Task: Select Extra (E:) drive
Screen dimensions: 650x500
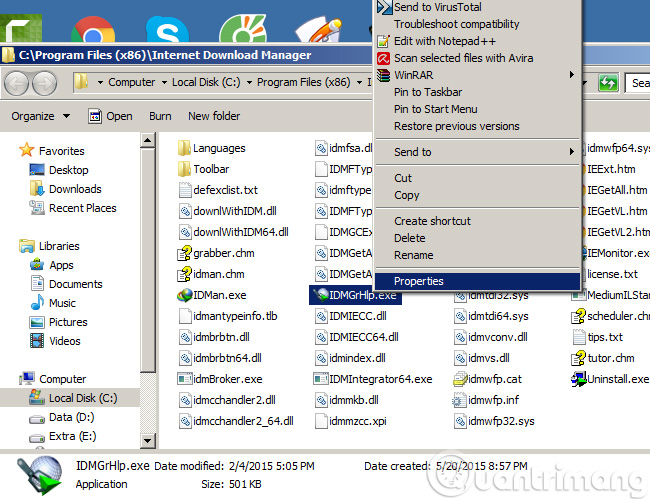Action: point(63,436)
